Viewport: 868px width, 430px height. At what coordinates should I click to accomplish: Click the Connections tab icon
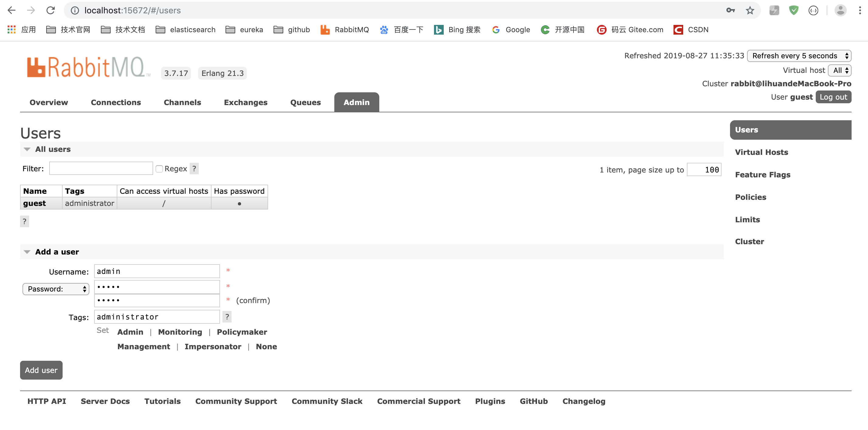pyautogui.click(x=116, y=102)
